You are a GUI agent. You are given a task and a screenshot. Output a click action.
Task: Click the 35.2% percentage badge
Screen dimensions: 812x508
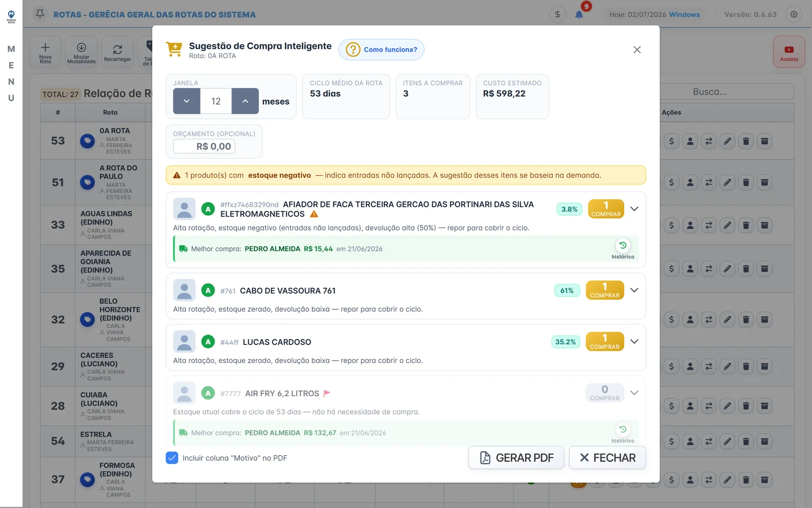point(565,342)
